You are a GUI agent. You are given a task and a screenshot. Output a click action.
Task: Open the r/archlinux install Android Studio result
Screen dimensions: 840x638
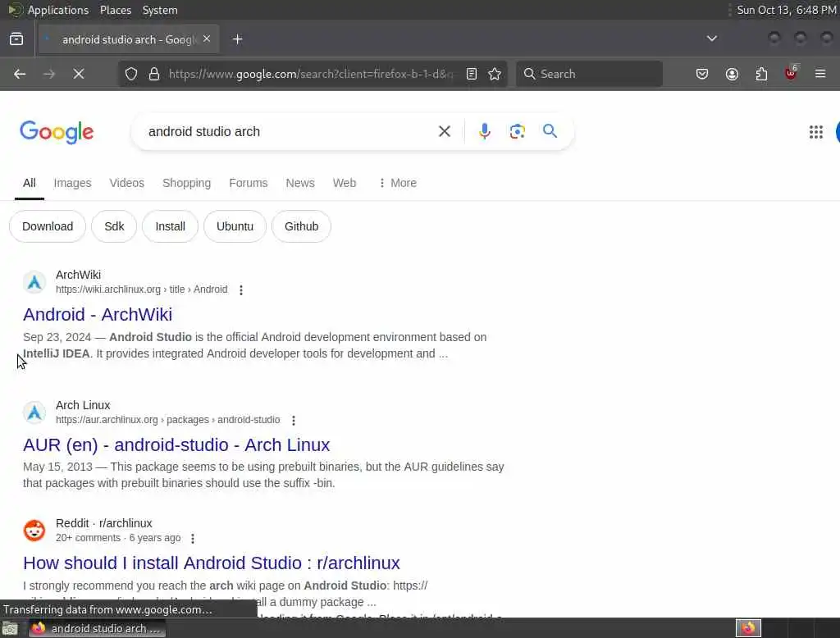(212, 563)
